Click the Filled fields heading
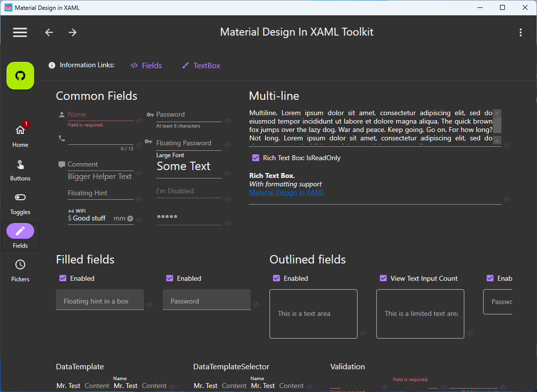537x392 pixels. click(85, 260)
